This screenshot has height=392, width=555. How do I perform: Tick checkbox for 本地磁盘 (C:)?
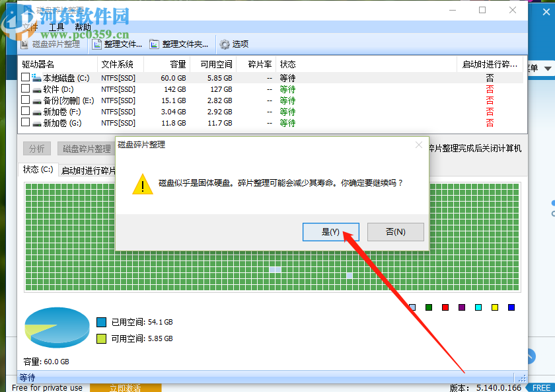pyautogui.click(x=25, y=77)
